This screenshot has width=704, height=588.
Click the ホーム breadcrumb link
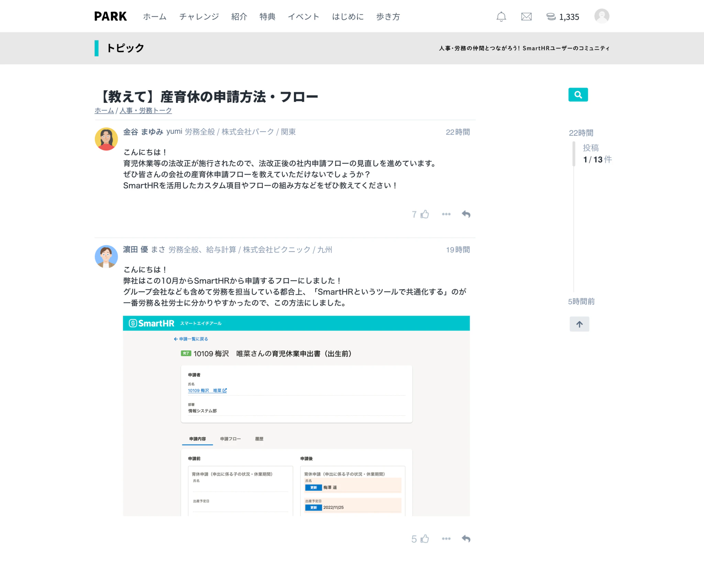click(x=104, y=110)
